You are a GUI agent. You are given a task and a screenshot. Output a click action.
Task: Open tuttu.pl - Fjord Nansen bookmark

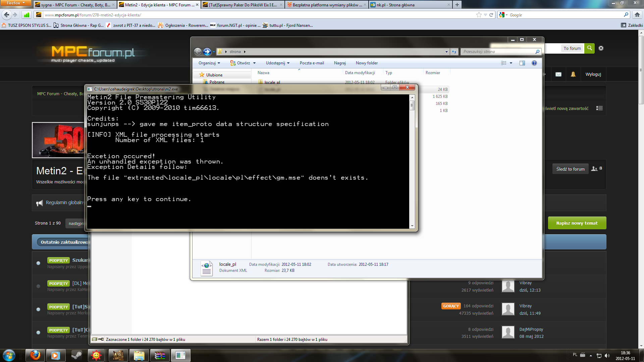(288, 25)
